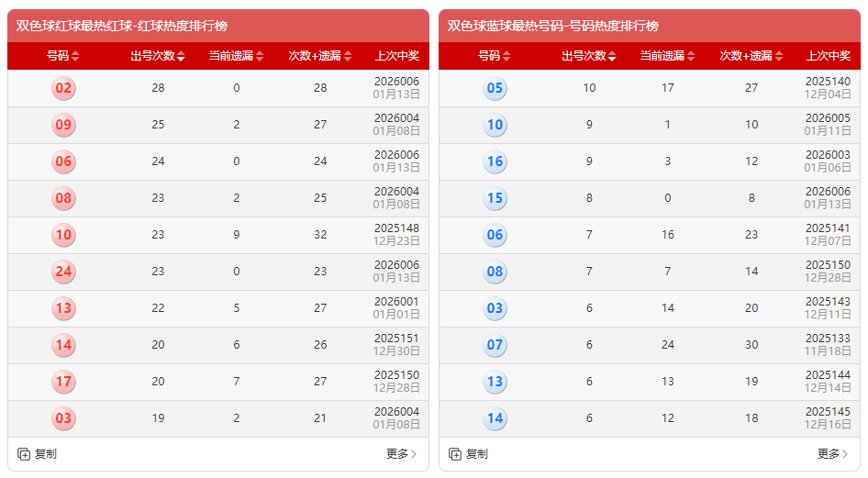
Task: Select red ball number 17
Action: pos(63,382)
